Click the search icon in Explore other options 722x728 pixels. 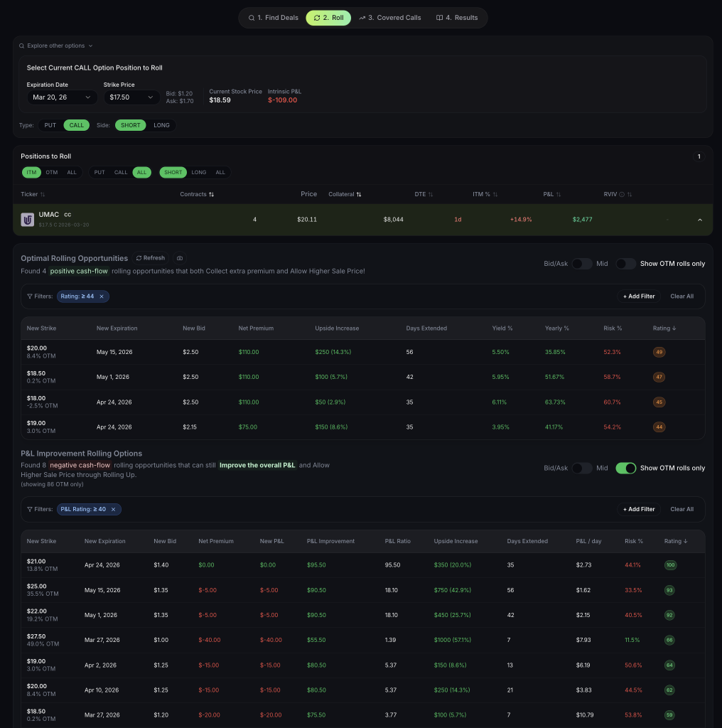21,45
